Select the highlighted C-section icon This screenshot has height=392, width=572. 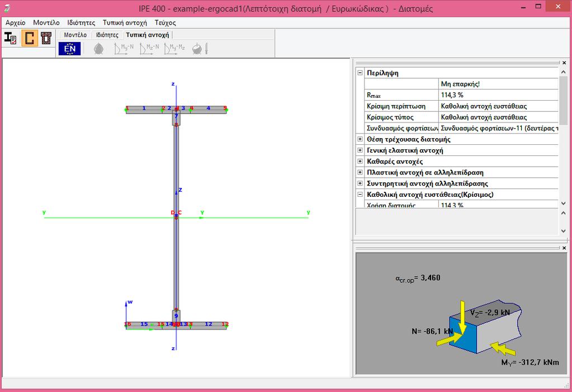(x=30, y=38)
